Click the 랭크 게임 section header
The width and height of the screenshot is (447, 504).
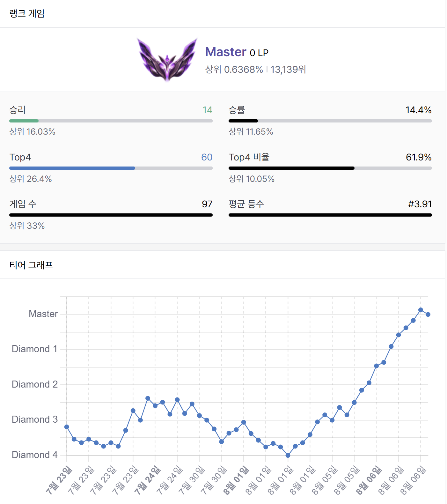[27, 13]
